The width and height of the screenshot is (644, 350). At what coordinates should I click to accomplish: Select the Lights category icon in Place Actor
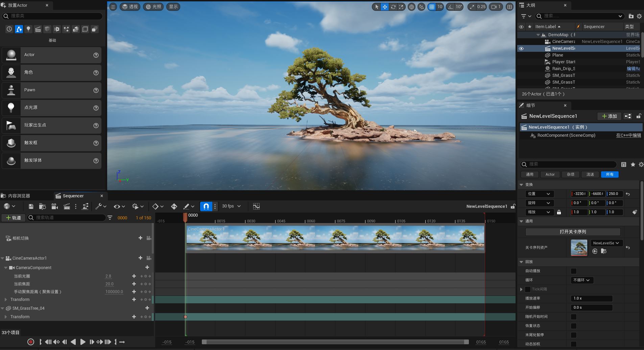pyautogui.click(x=28, y=29)
